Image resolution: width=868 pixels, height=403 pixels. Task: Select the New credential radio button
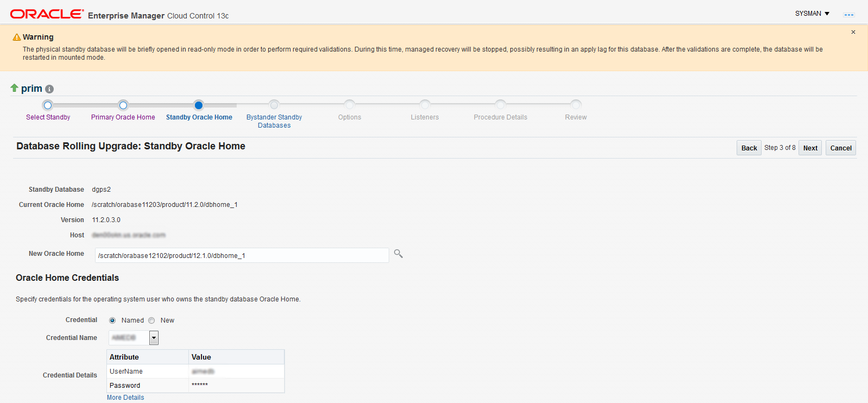click(x=151, y=320)
